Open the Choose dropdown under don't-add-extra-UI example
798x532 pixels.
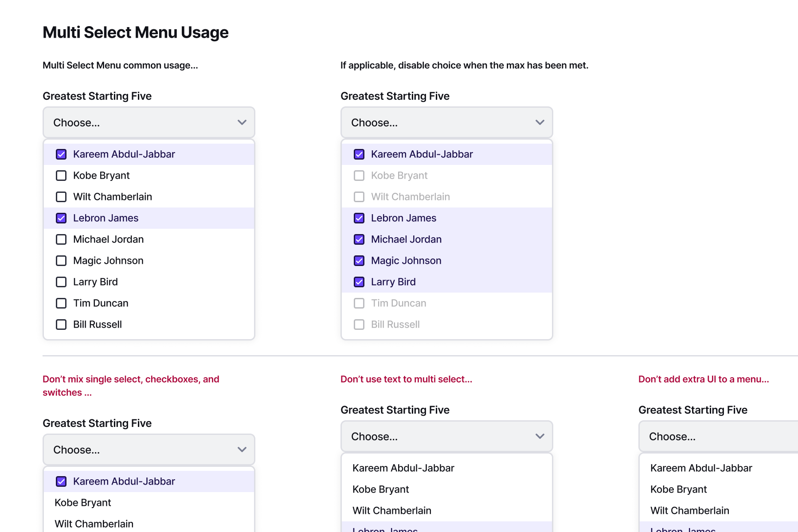718,436
